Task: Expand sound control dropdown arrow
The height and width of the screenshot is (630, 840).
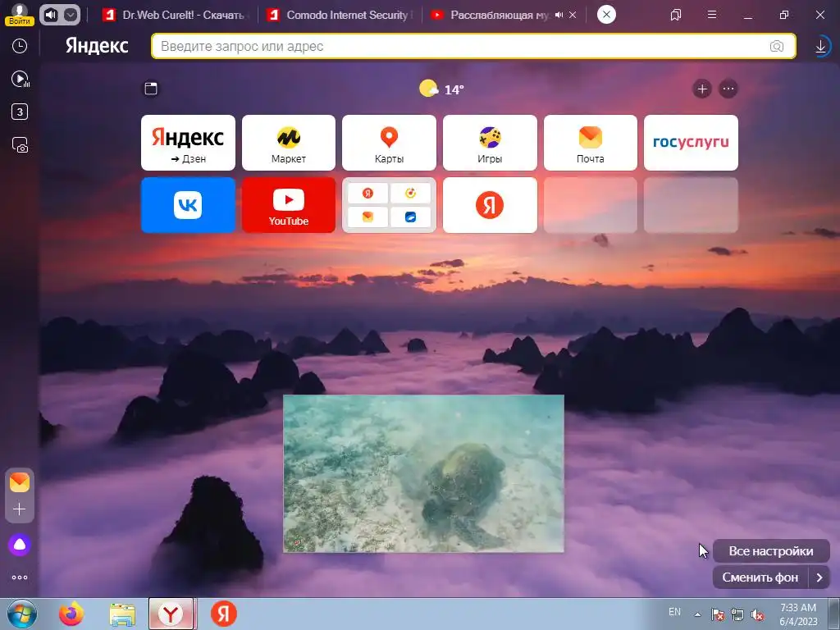Action: [71, 15]
